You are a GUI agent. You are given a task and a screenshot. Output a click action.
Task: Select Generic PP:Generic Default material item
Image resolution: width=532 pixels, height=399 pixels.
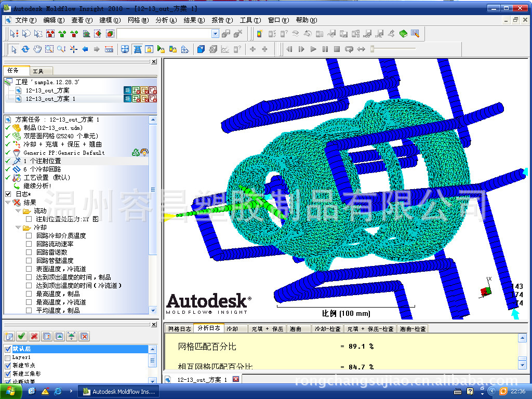pyautogui.click(x=64, y=153)
